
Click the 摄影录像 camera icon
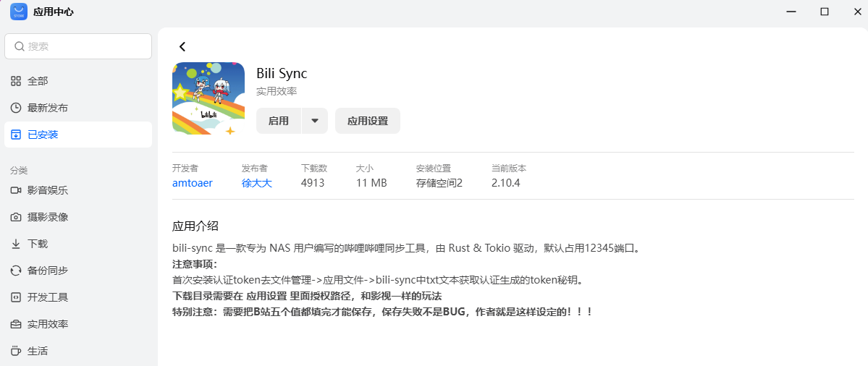[16, 217]
